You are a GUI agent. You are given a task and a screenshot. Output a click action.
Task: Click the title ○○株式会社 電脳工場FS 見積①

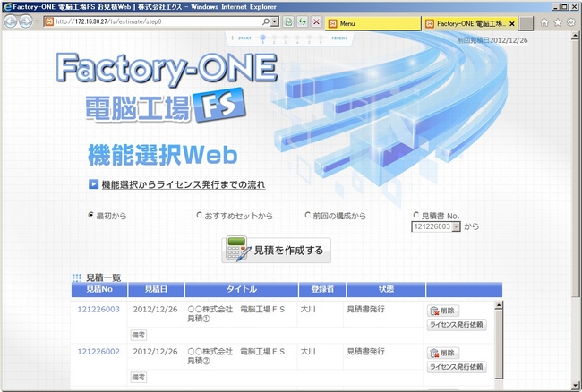pos(236,314)
